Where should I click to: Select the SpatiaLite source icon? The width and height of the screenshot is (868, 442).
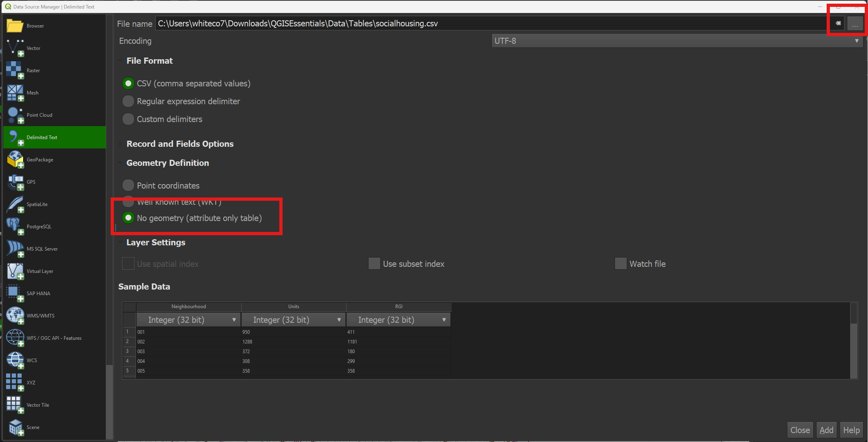click(15, 204)
